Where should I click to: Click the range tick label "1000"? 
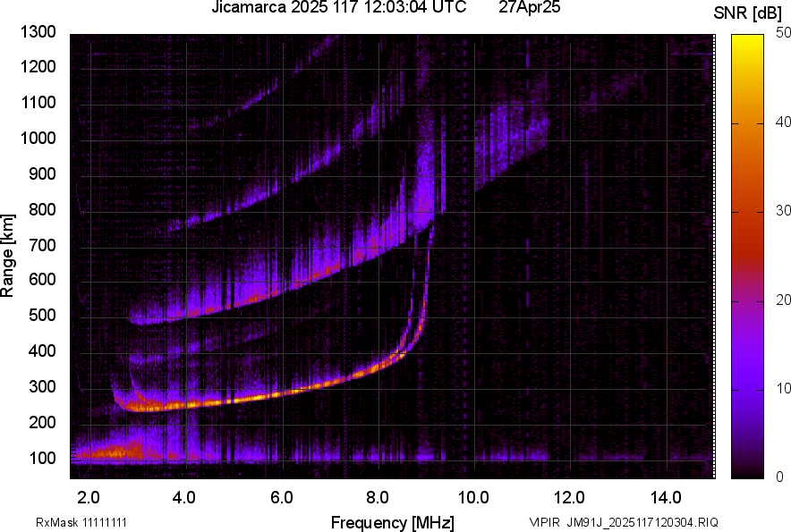(38, 138)
